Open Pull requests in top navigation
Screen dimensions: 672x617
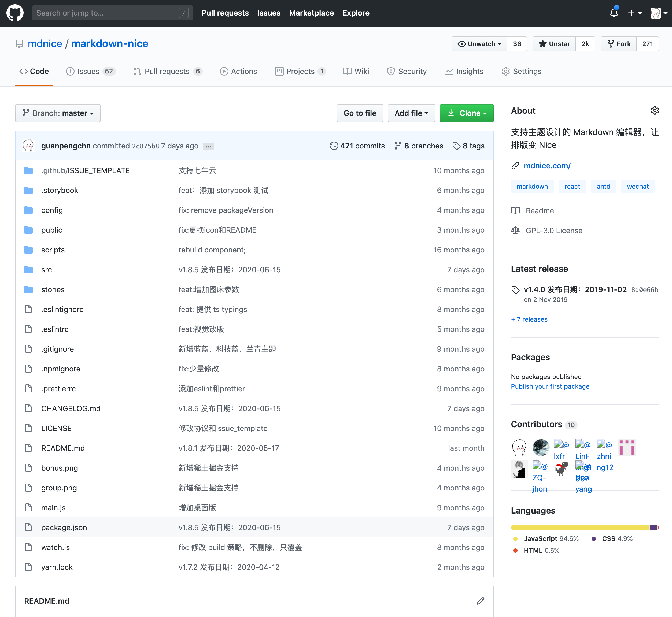[x=225, y=13]
